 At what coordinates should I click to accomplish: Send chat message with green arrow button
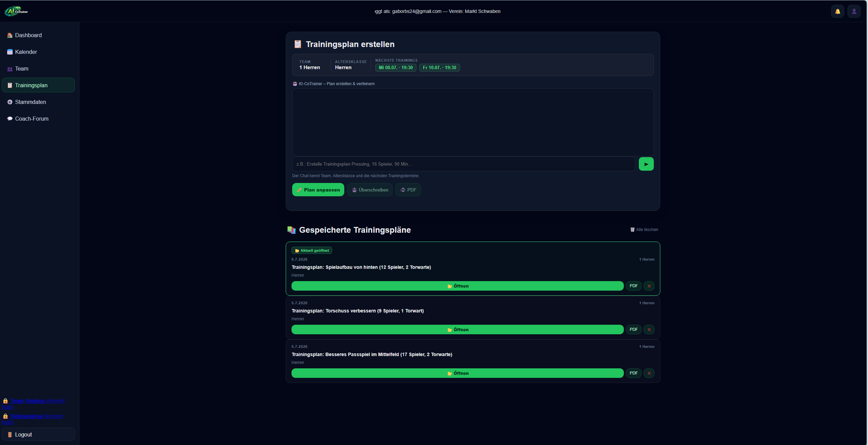click(x=646, y=164)
